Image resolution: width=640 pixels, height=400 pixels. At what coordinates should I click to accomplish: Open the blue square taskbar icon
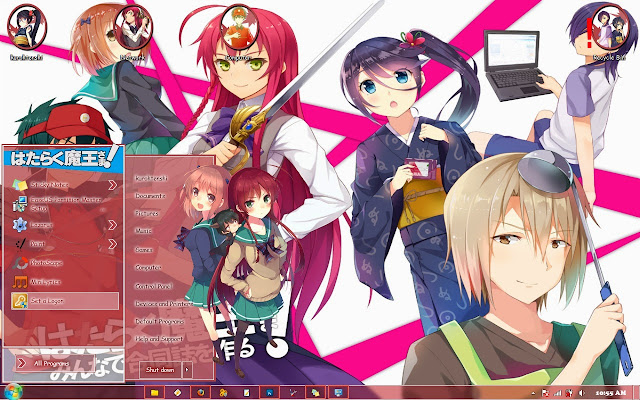[269, 393]
